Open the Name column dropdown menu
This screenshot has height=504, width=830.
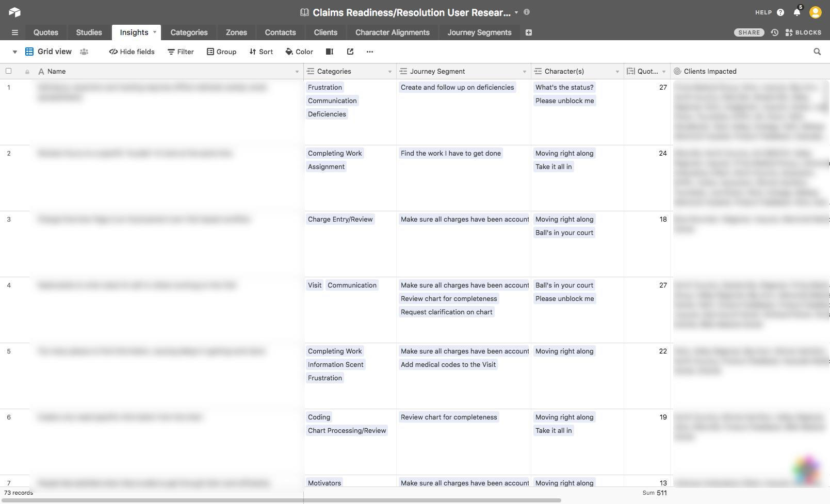pyautogui.click(x=297, y=72)
